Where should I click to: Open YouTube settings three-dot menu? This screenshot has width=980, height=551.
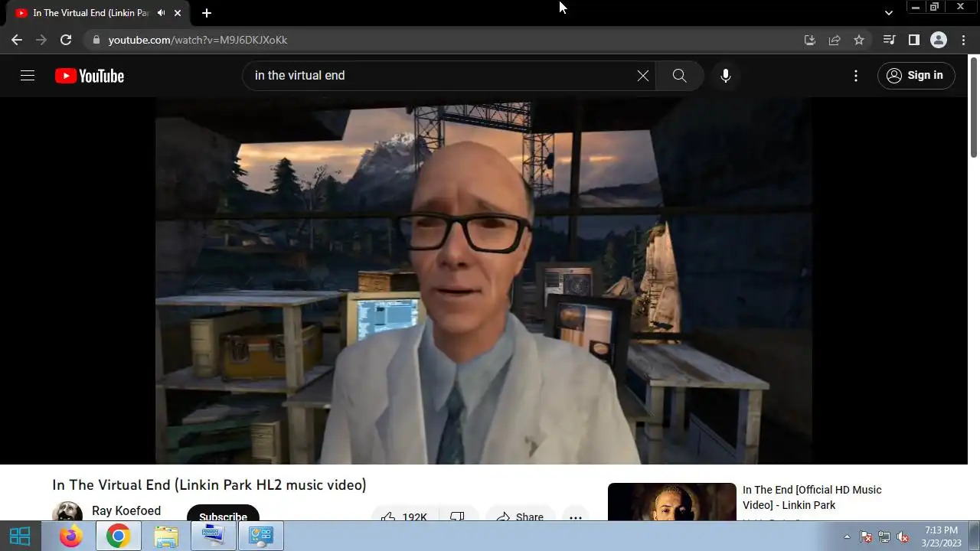click(856, 75)
